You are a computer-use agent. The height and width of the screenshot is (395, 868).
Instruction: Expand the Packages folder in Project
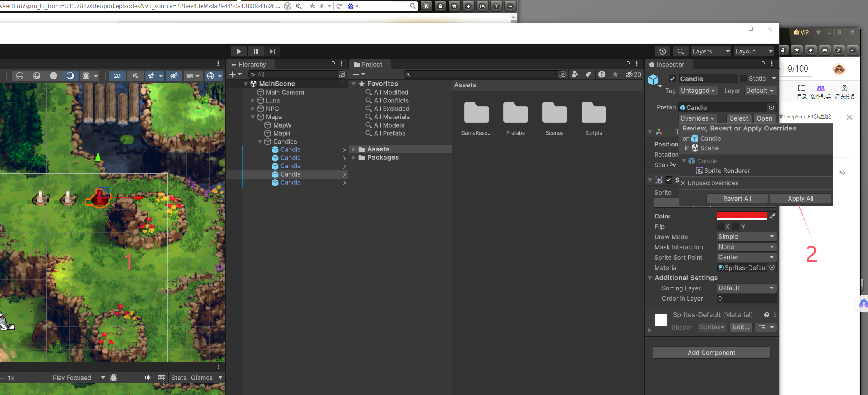(x=354, y=158)
